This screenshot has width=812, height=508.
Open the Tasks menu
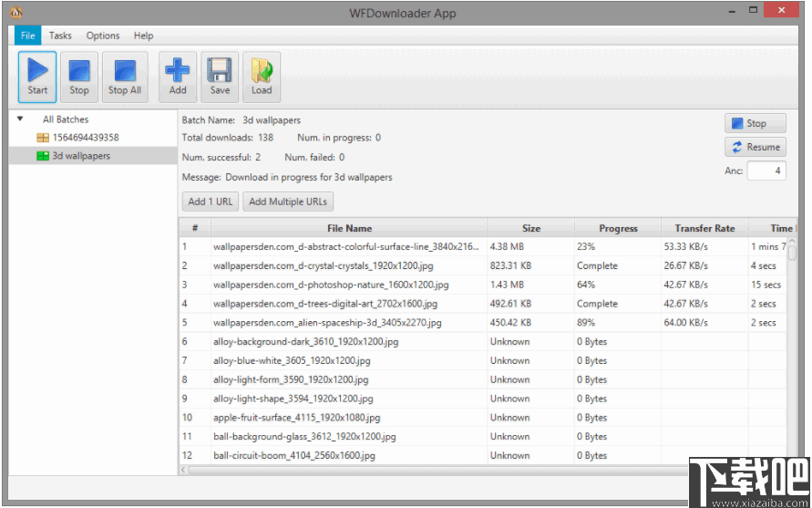pyautogui.click(x=60, y=36)
